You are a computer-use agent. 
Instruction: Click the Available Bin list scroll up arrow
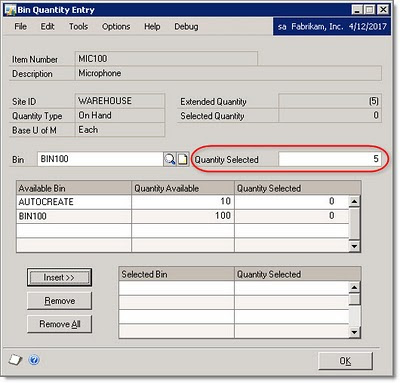[354, 201]
